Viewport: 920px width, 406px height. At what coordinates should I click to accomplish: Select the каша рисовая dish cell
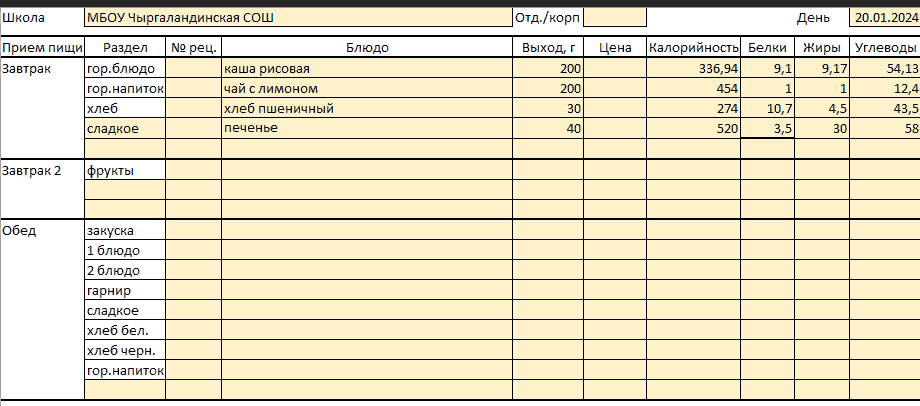click(366, 69)
